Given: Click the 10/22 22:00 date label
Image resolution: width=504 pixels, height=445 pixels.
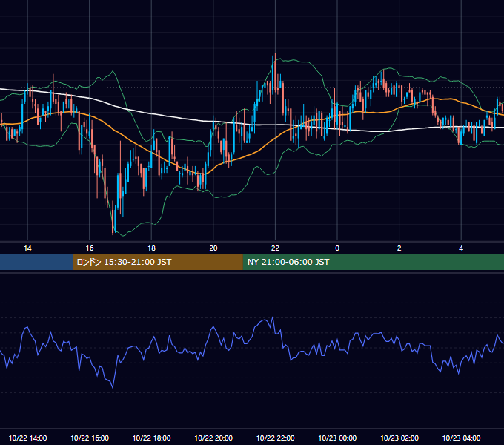Looking at the screenshot, I should click(275, 438).
